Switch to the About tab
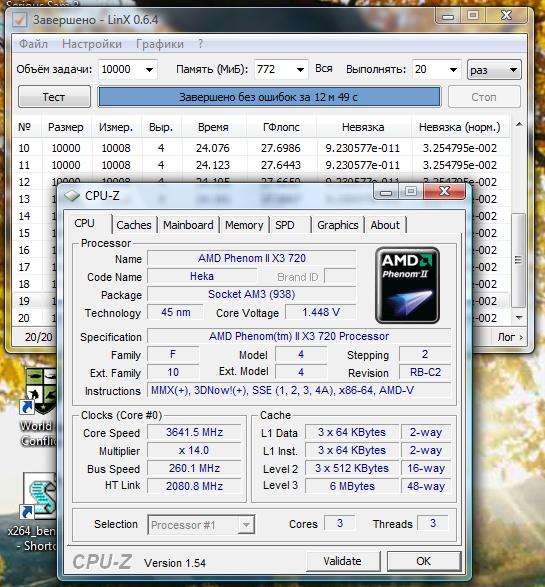Viewport: 545px width, 587px height. coord(385,225)
